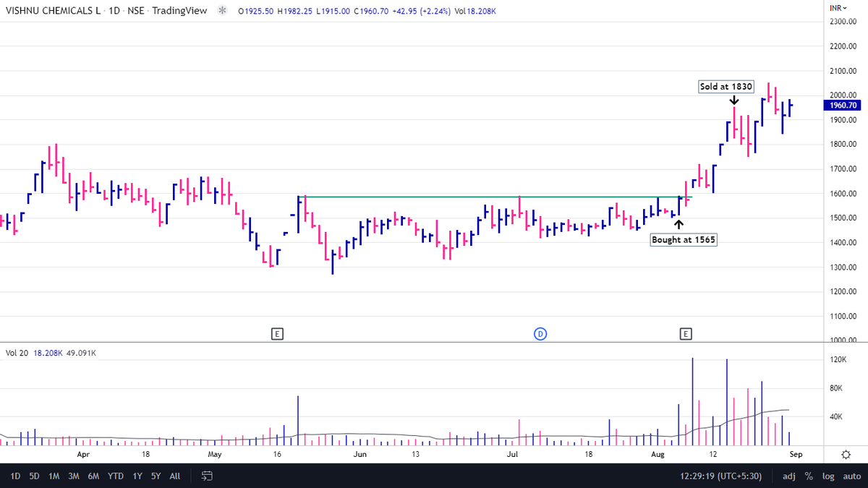This screenshot has height=488, width=868.
Task: Click the VISHNU CHEMICALS L symbol title
Action: (54, 11)
